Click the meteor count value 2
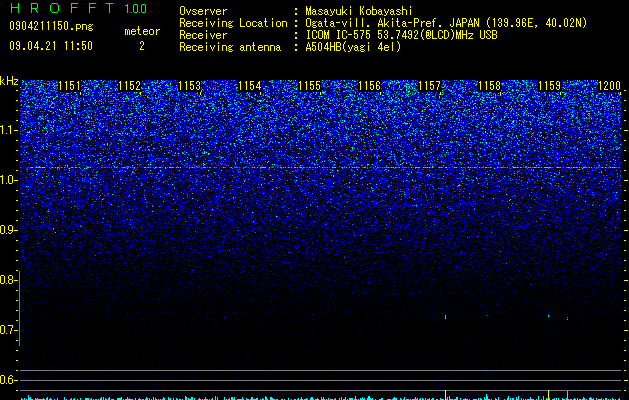The width and height of the screenshot is (629, 400). pos(142,46)
